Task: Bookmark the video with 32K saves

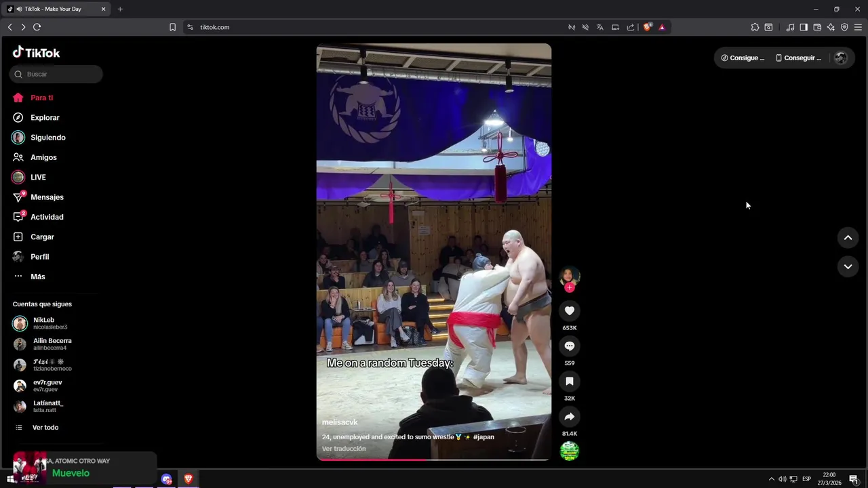Action: click(570, 382)
